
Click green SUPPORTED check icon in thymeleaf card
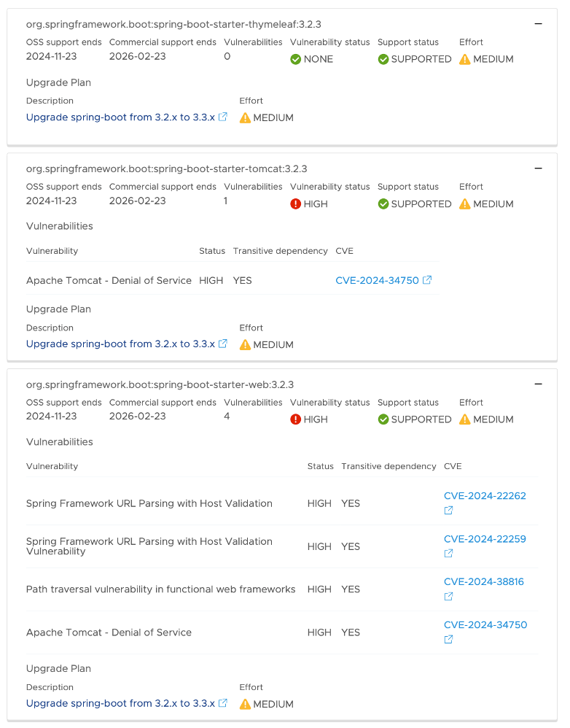(x=383, y=59)
